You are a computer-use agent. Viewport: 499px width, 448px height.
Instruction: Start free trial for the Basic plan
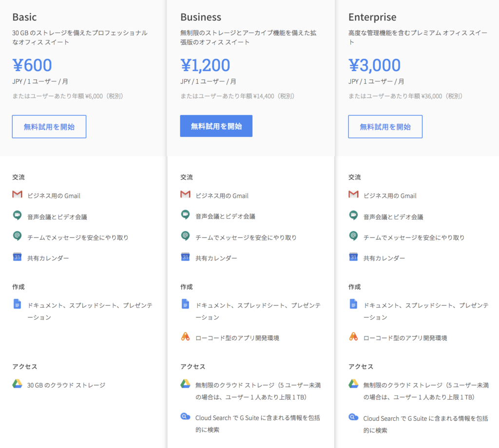(49, 126)
